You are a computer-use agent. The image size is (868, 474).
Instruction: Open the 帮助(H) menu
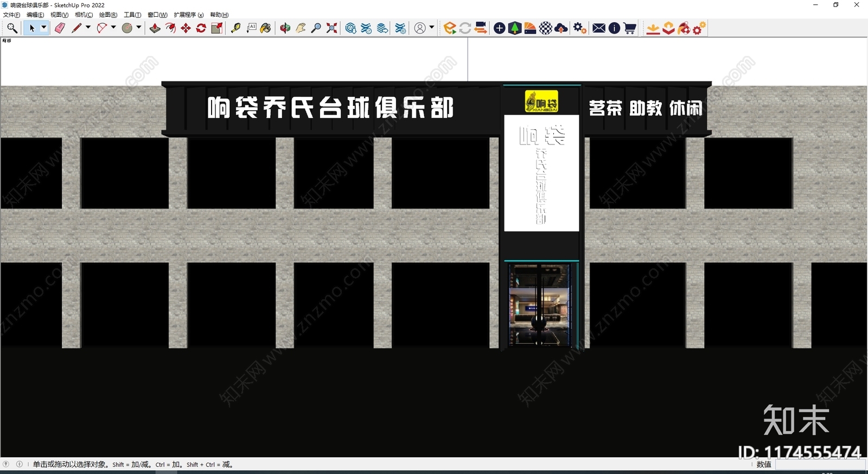click(x=219, y=15)
